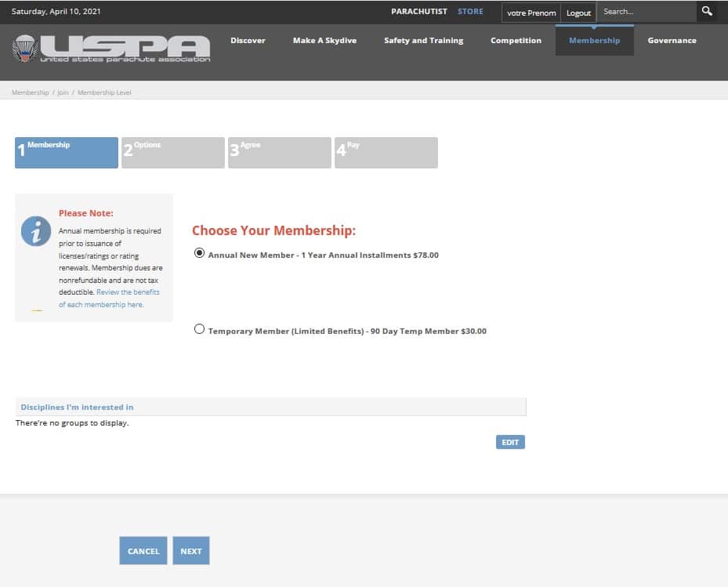Open the Membership navigation menu
728x587 pixels.
[594, 41]
